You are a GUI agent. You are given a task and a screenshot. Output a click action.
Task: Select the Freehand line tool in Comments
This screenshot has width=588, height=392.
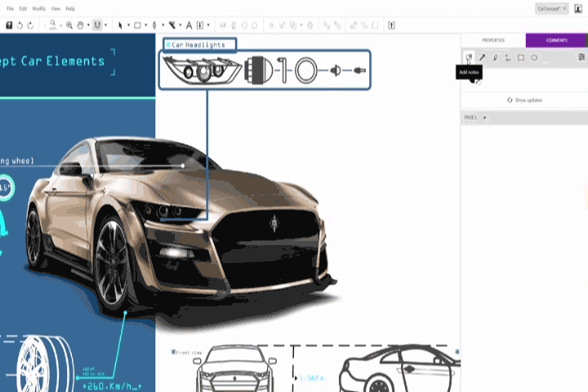coord(508,57)
